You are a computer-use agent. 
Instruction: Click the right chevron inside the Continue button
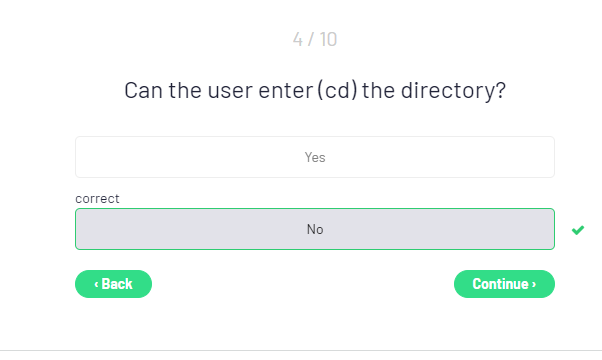(x=534, y=284)
